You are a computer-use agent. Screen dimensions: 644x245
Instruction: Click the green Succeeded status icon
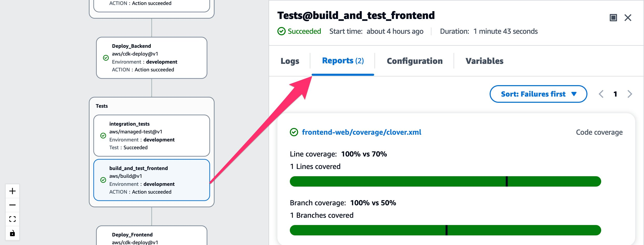282,31
